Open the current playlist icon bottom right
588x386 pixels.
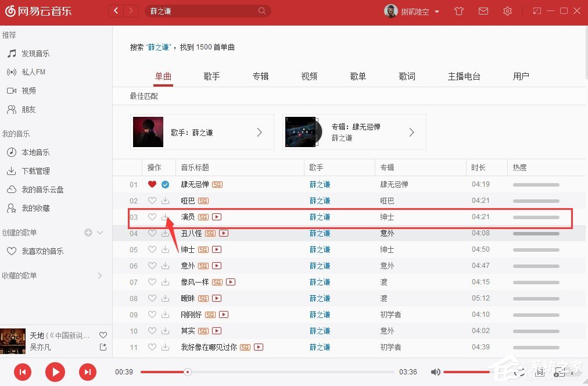[560, 372]
